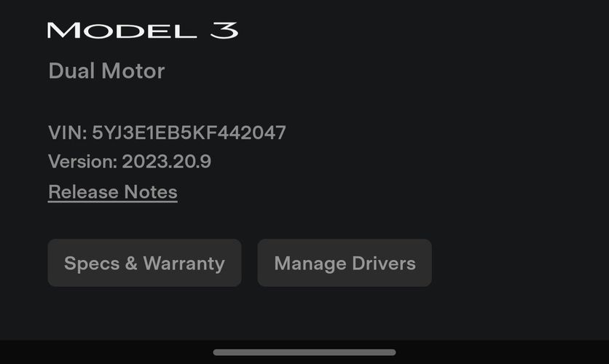This screenshot has height=364, width=609.
Task: Click the "VIN:" label
Action: pyautogui.click(x=68, y=132)
